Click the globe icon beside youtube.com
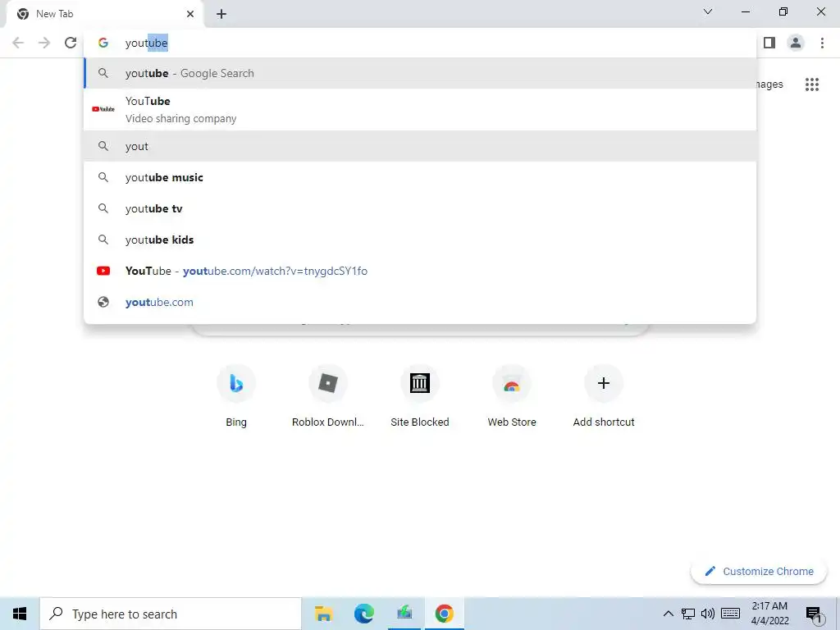This screenshot has width=840, height=630. pyautogui.click(x=103, y=302)
